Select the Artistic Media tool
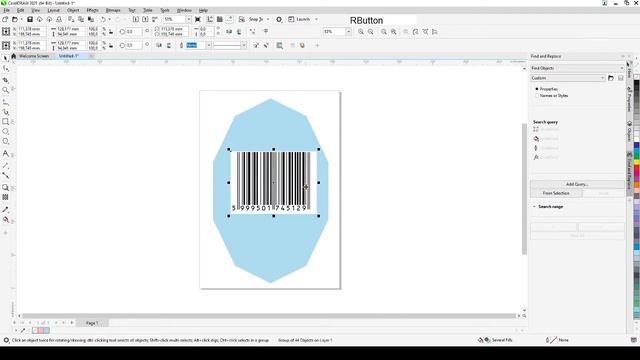The height and width of the screenshot is (360, 640). pyautogui.click(x=5, y=112)
